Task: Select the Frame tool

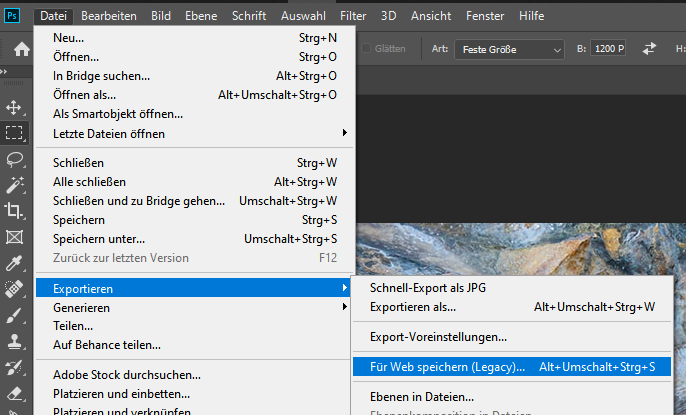Action: [14, 237]
